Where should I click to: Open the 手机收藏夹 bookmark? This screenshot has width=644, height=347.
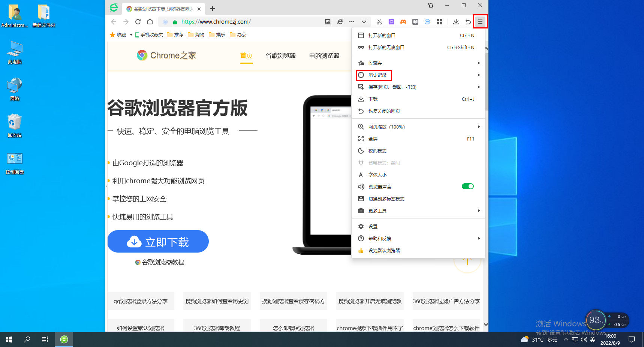(149, 35)
